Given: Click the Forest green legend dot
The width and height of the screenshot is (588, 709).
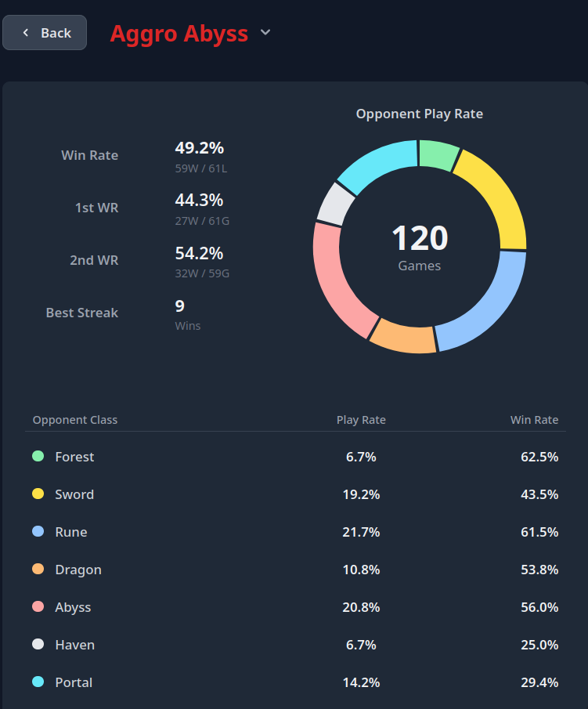Looking at the screenshot, I should (38, 456).
